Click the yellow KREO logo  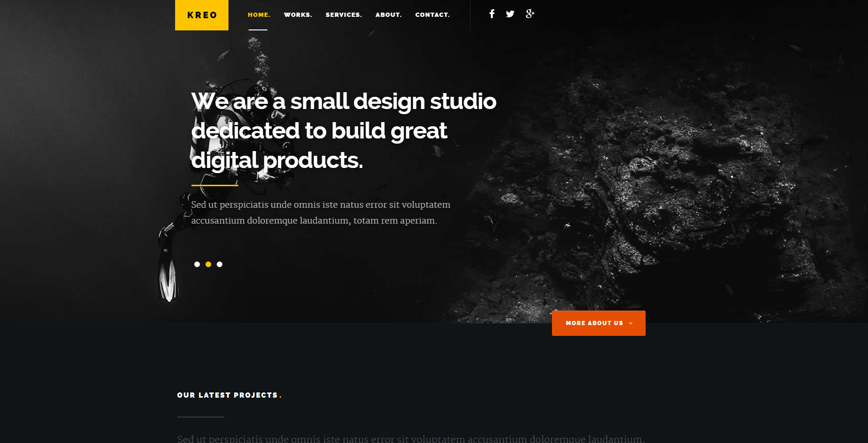pyautogui.click(x=202, y=15)
